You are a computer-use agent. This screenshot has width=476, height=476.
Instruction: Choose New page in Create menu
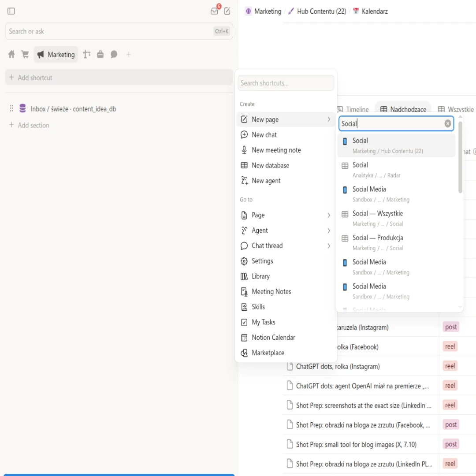(x=286, y=119)
